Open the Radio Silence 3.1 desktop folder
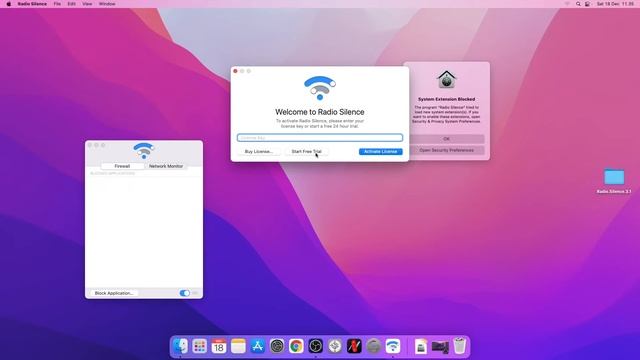This screenshot has height=360, width=640. (x=614, y=181)
